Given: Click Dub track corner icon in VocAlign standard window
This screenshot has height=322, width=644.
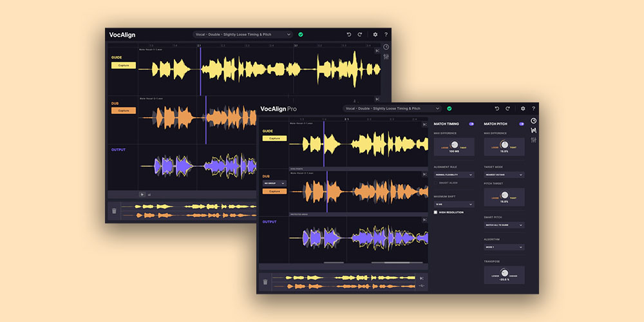Looking at the screenshot, I should tap(377, 99).
